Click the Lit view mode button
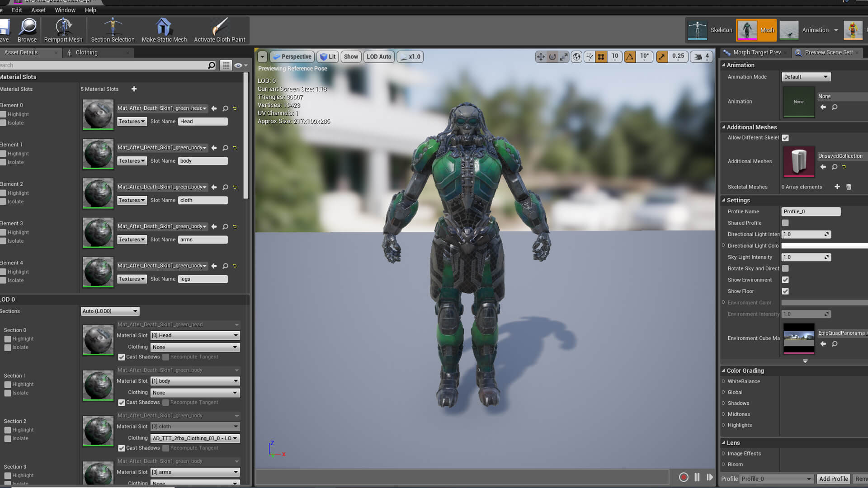 coord(328,56)
